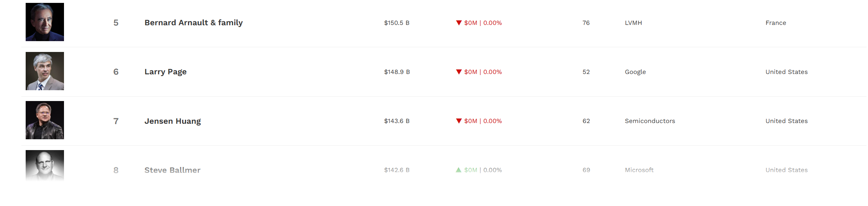Click the red down arrow in Larry Page's row
The width and height of the screenshot is (868, 206).
coord(459,72)
